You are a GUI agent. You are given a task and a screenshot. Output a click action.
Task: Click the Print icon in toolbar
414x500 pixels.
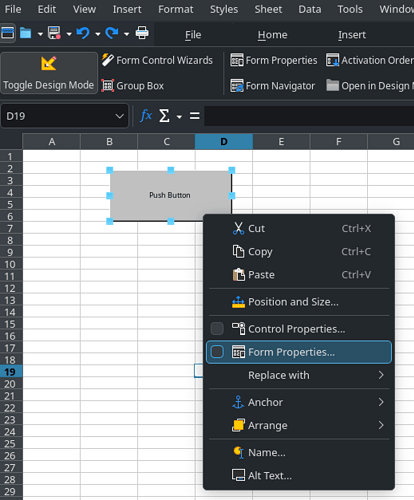pyautogui.click(x=142, y=33)
